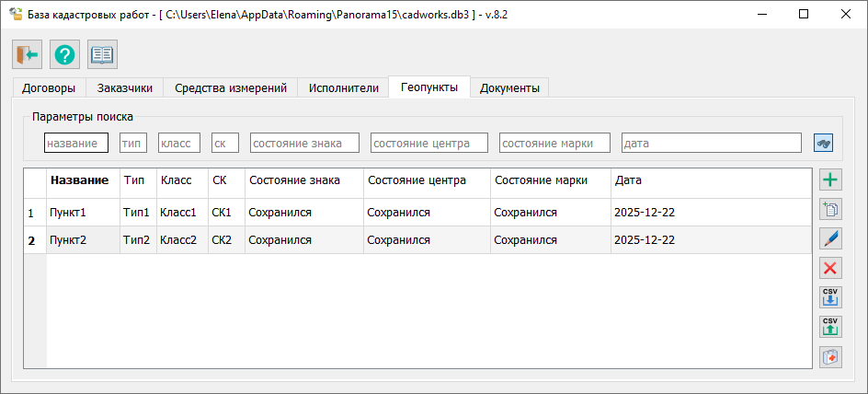Click the exit door icon in the toolbar
Screen dimensions: 868x394
coord(28,54)
